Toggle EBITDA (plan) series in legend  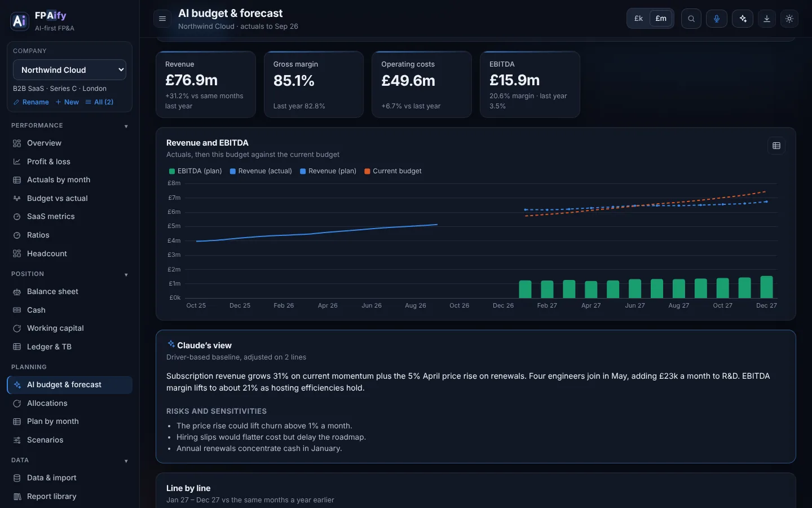[x=195, y=171]
